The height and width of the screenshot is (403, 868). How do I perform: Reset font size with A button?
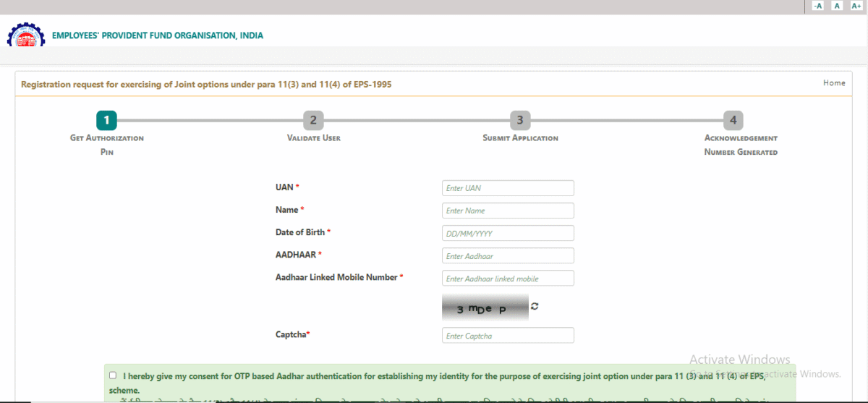coord(837,6)
